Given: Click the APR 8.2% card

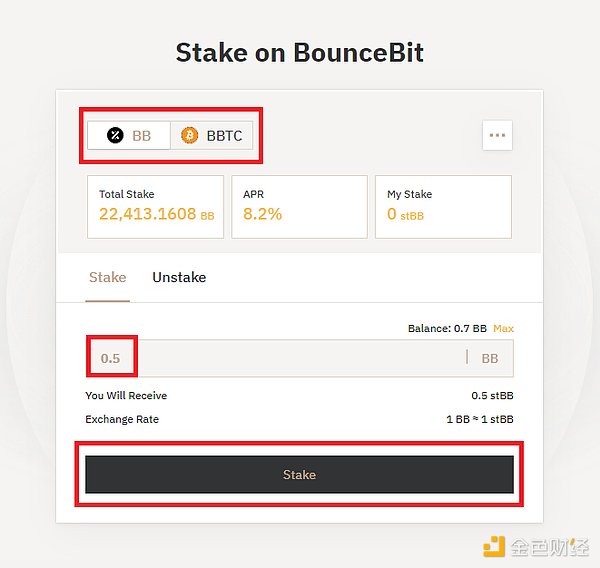Looking at the screenshot, I should click(299, 206).
